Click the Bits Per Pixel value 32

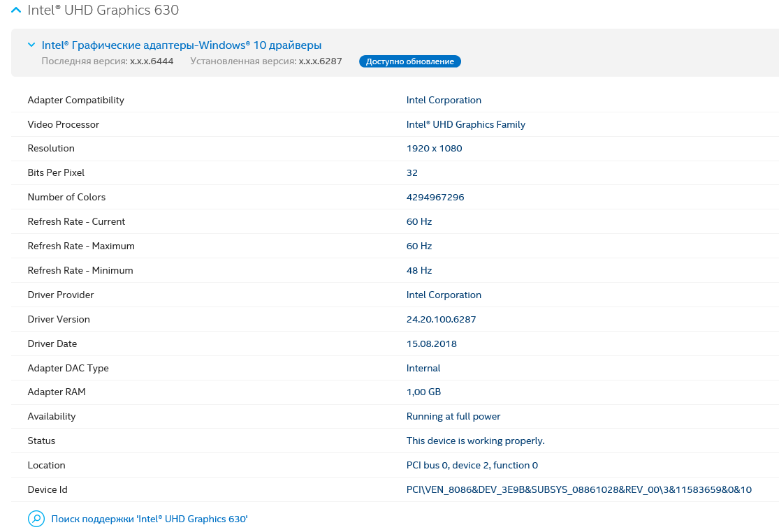[x=412, y=172]
